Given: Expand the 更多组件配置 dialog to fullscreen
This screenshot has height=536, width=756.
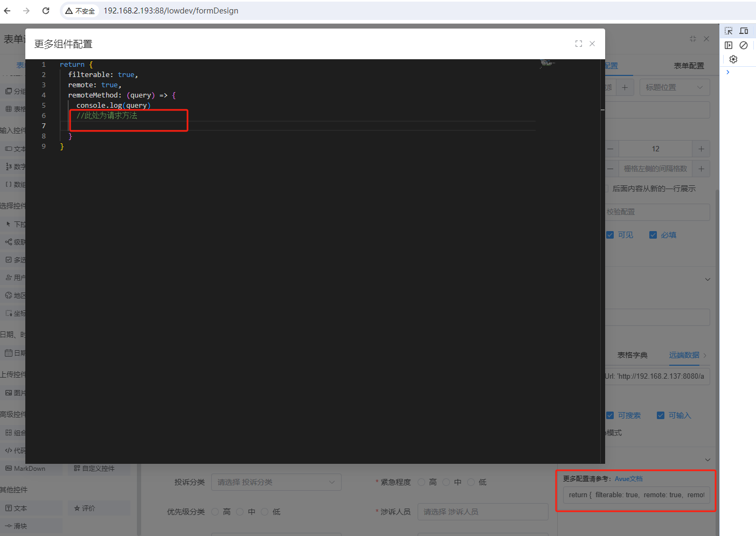Looking at the screenshot, I should pos(579,44).
